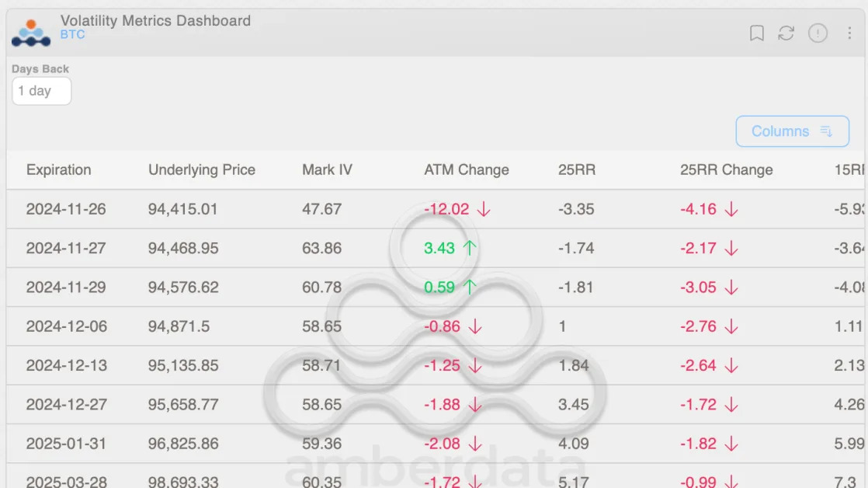
Task: Sort table by Expiration column header
Action: pyautogui.click(x=59, y=169)
